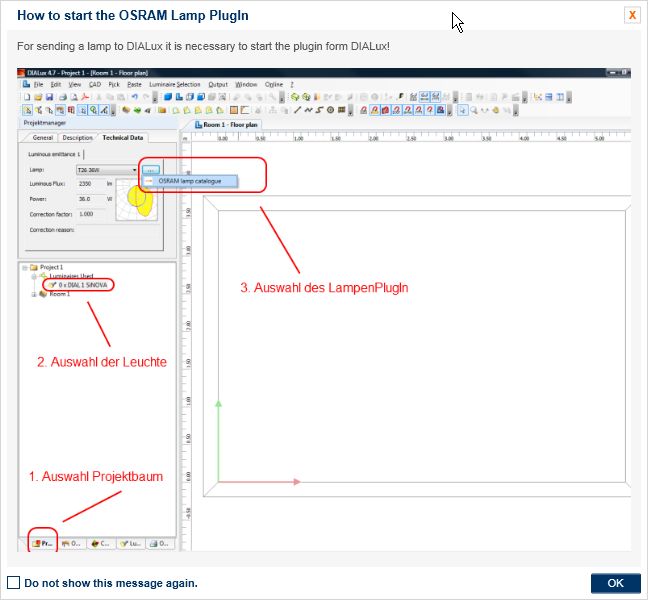Open the 'Pr...' project tree bottom tab
This screenshot has height=600, width=648.
(43, 543)
